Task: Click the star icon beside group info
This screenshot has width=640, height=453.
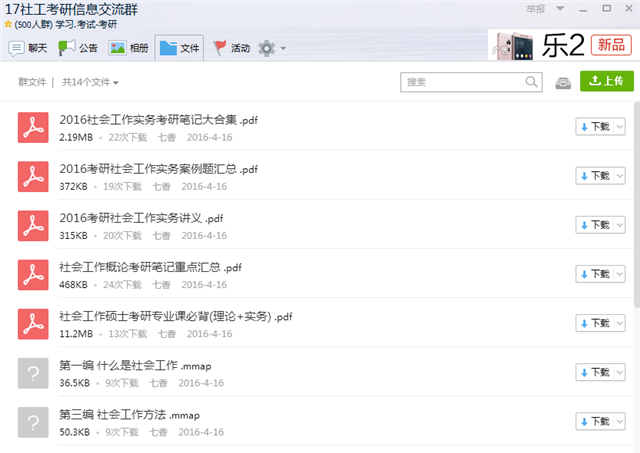Action: [8, 23]
